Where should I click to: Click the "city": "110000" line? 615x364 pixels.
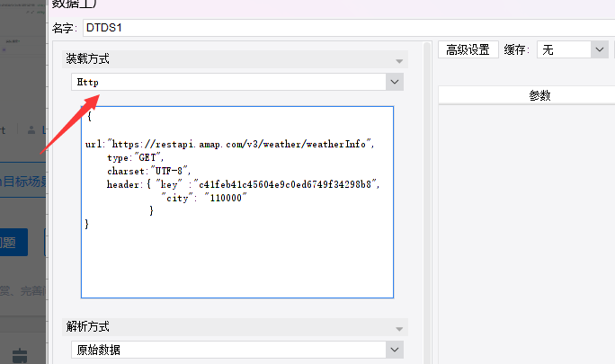coord(204,198)
